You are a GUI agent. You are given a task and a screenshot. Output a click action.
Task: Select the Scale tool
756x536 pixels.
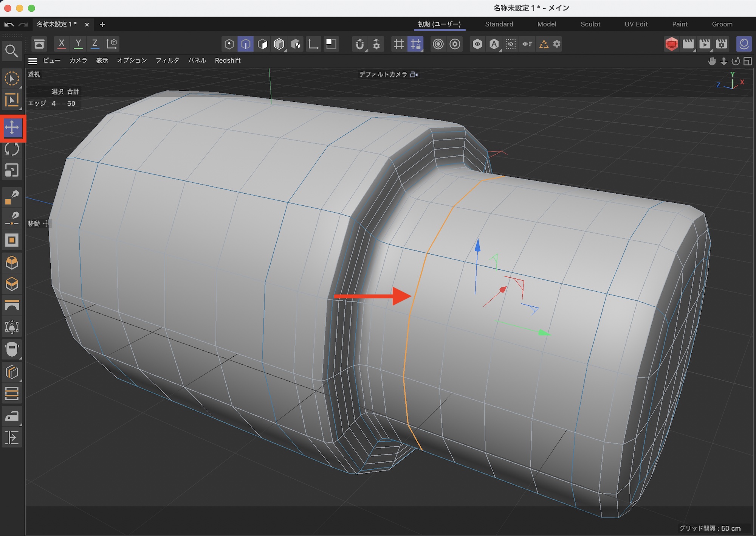12,170
